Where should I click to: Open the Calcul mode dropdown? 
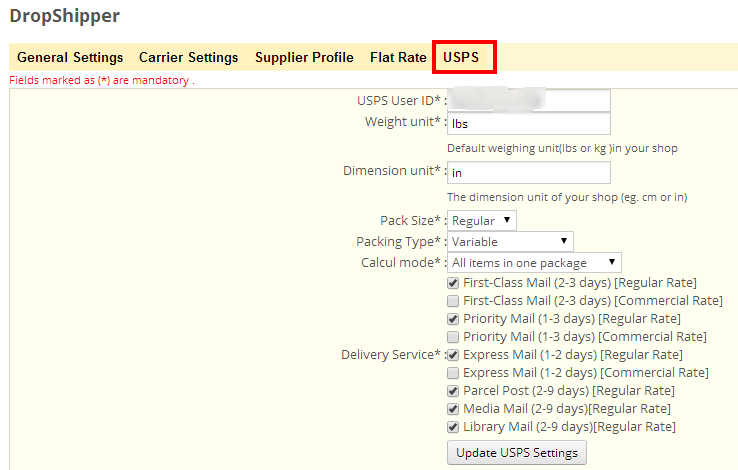point(534,263)
